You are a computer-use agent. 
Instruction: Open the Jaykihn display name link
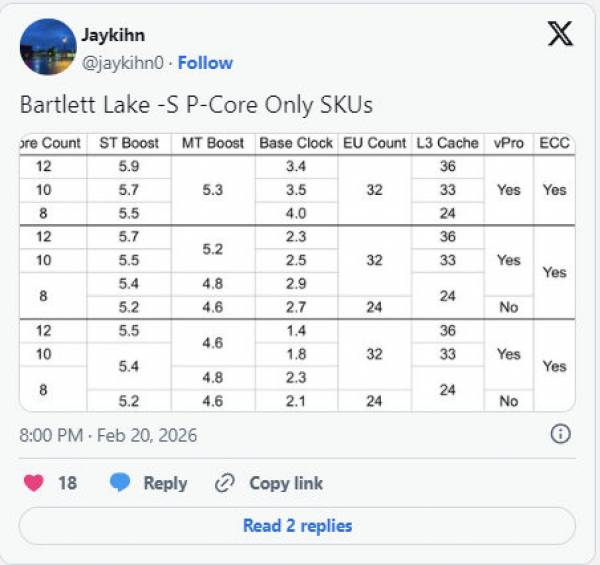(114, 36)
